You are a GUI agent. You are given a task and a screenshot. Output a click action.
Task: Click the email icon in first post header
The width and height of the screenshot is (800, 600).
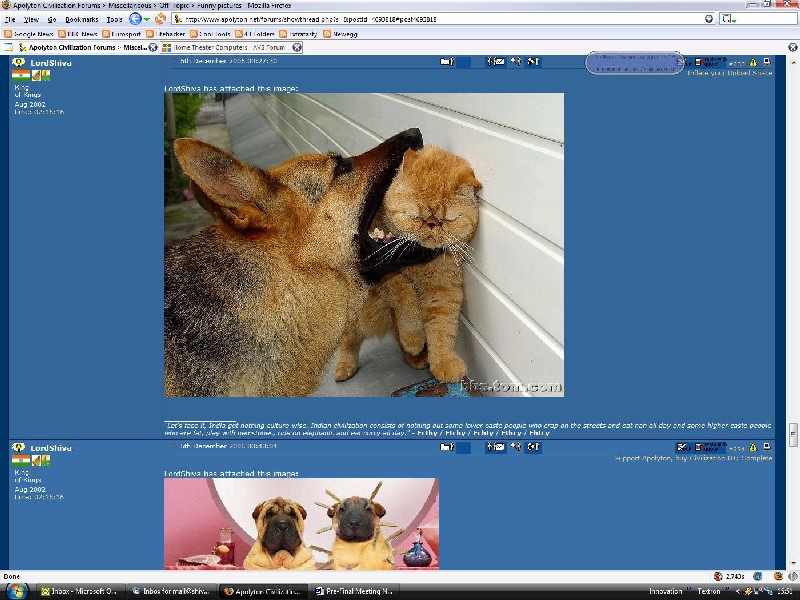[x=498, y=62]
